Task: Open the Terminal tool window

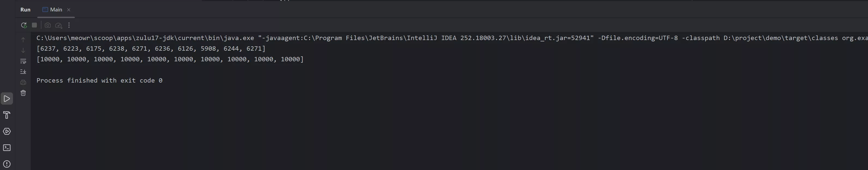Action: click(7, 148)
